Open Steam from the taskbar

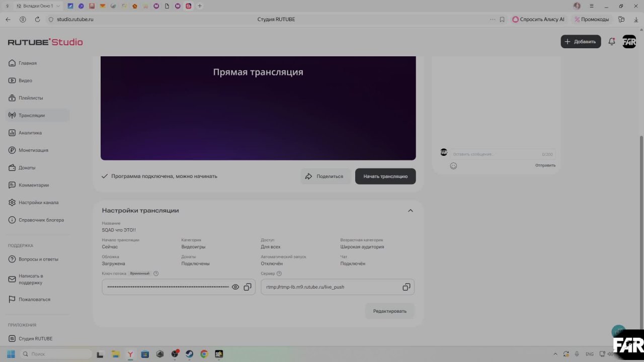pos(190,354)
